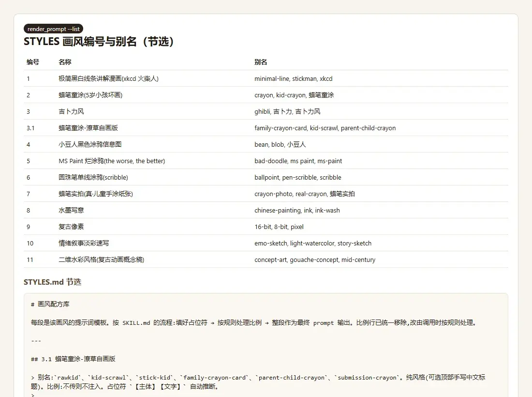
Task: Click the 16-bit, 8-bit, pixel alias cell
Action: point(279,227)
